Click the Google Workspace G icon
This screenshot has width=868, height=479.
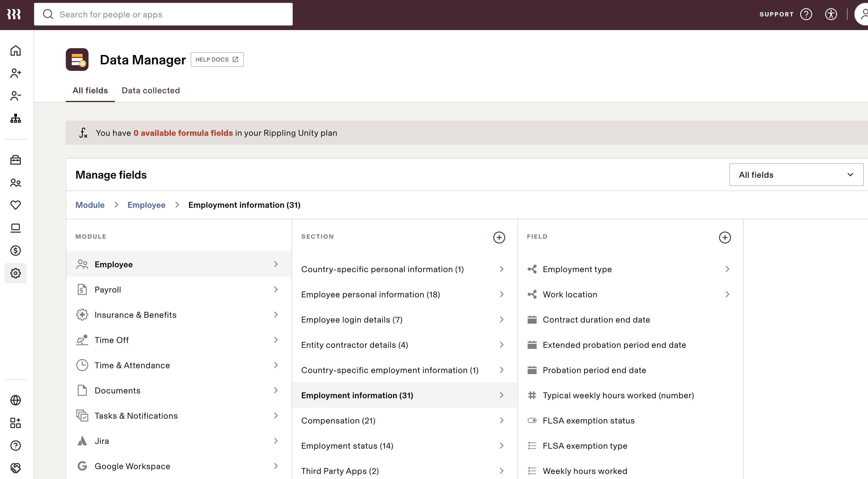pos(82,466)
